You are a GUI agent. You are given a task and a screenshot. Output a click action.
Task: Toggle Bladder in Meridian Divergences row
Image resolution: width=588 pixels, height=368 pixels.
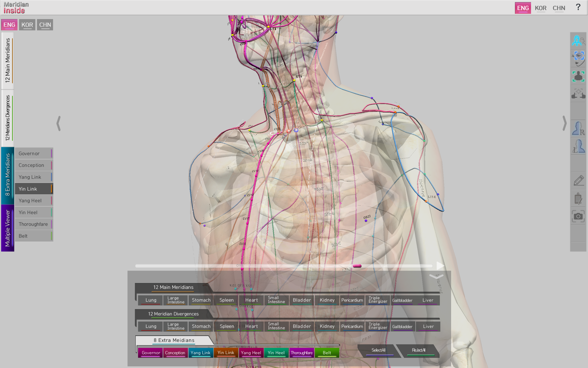[302, 326]
